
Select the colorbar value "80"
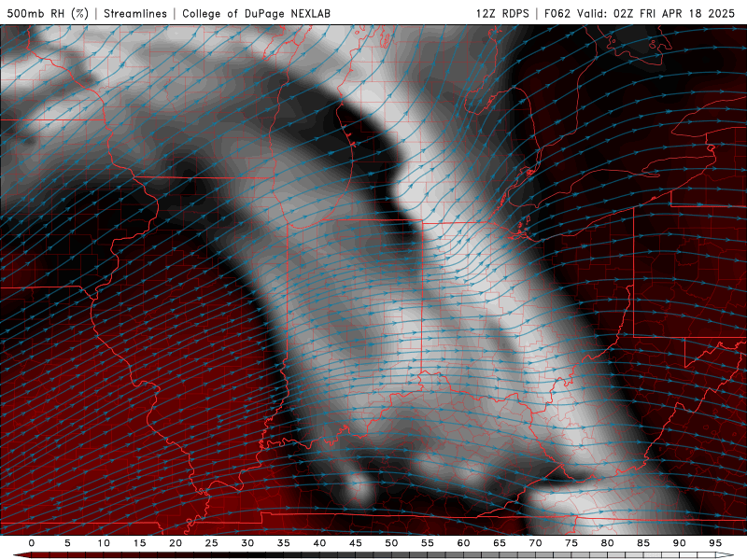(607, 543)
